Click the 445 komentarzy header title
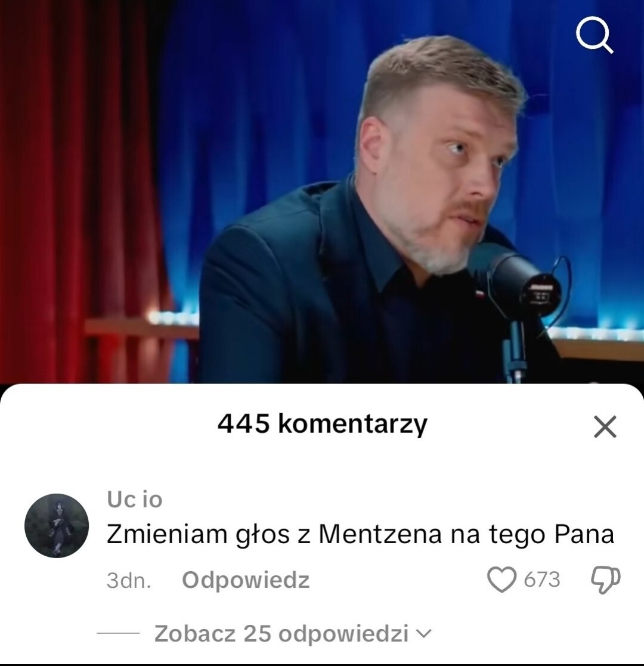Screen dimensions: 644x666 322,424
